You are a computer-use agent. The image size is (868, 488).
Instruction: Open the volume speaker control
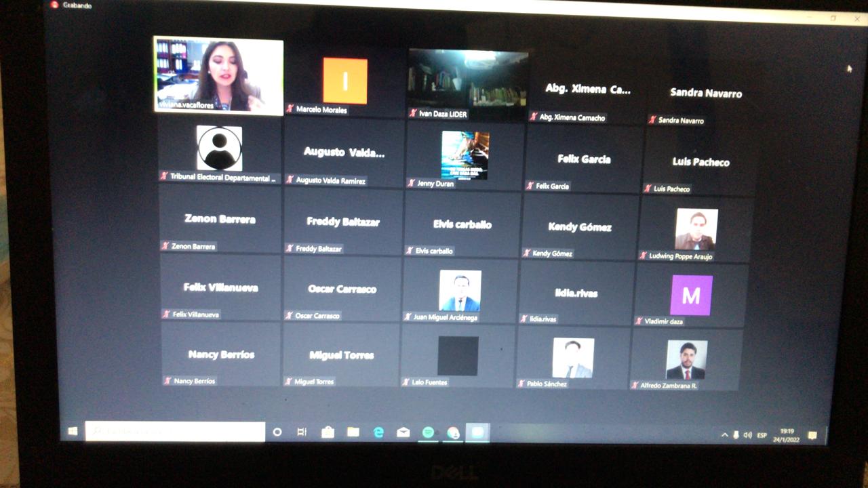pos(747,435)
